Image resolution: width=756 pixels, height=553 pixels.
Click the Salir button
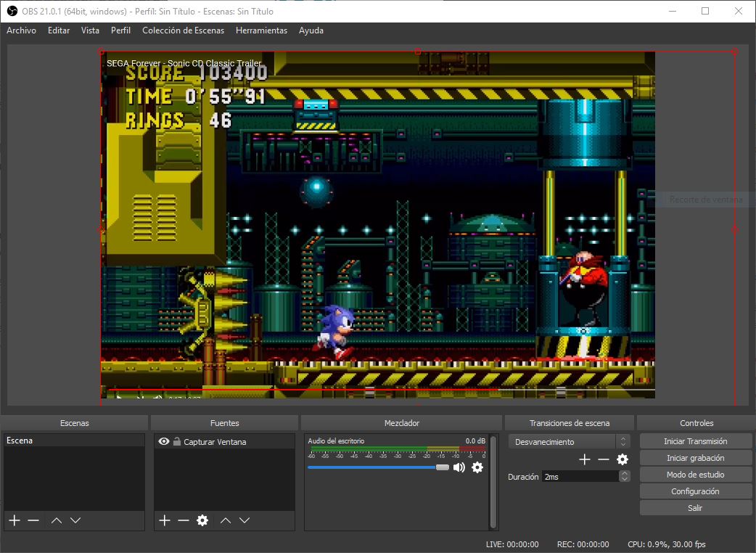click(x=695, y=508)
